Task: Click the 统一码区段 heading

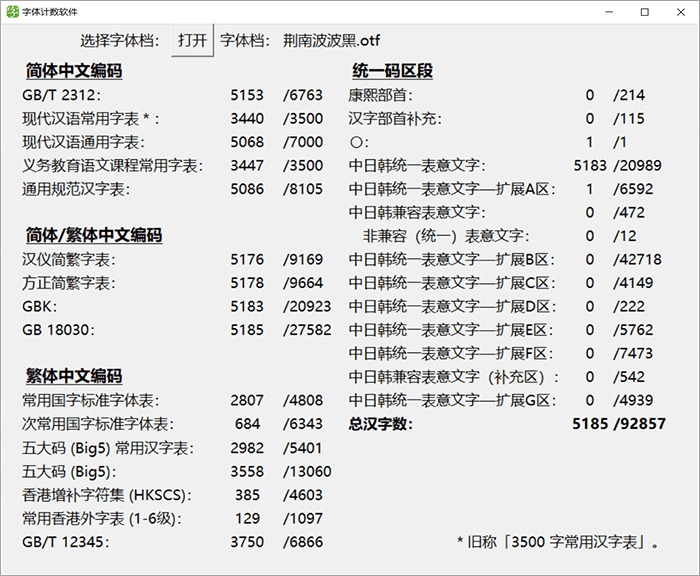Action: (392, 71)
